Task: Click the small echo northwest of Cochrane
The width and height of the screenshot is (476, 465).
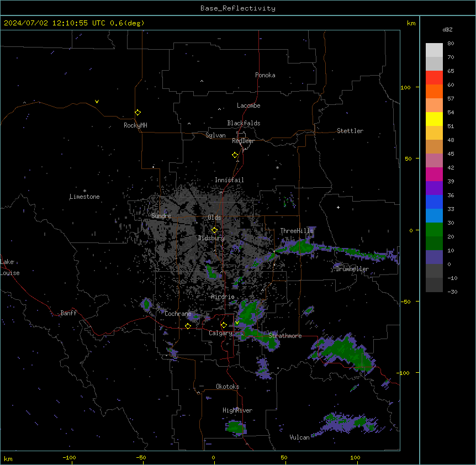Action: point(146,304)
